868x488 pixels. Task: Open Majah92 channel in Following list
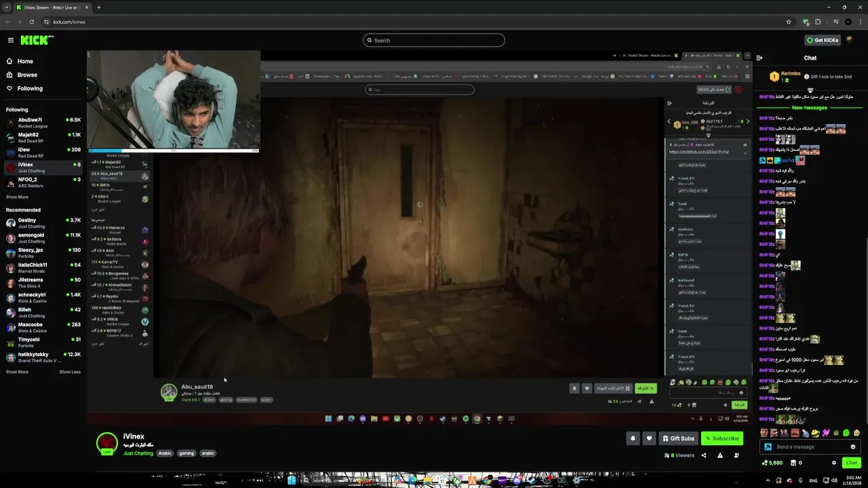click(43, 138)
